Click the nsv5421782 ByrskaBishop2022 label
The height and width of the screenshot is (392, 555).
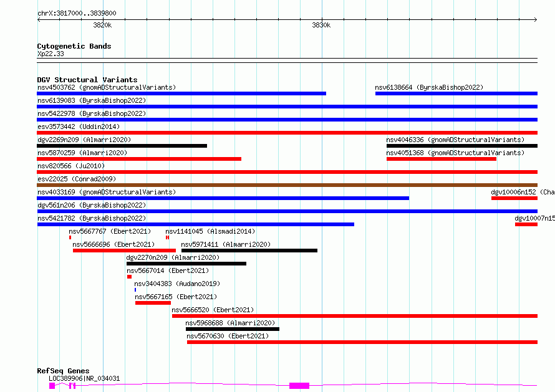(92, 218)
